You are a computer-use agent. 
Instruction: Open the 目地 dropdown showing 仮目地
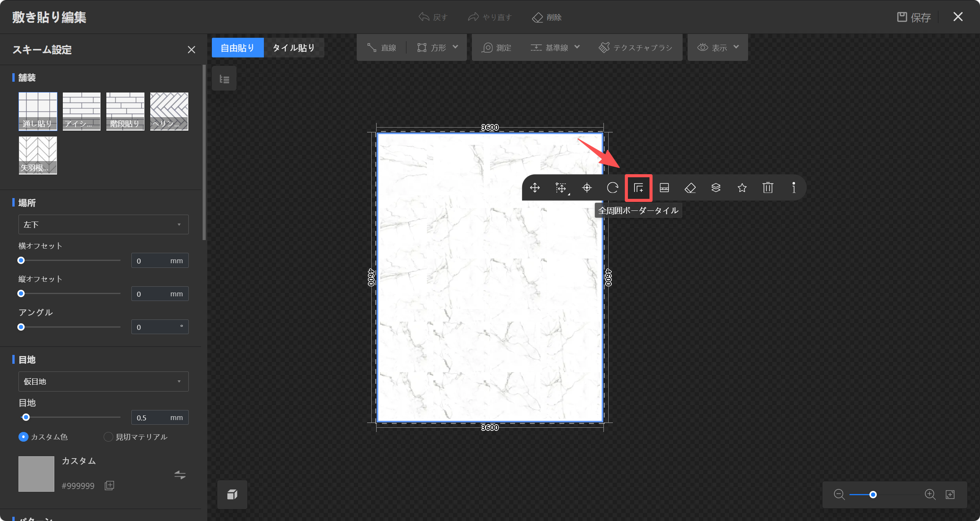(103, 381)
